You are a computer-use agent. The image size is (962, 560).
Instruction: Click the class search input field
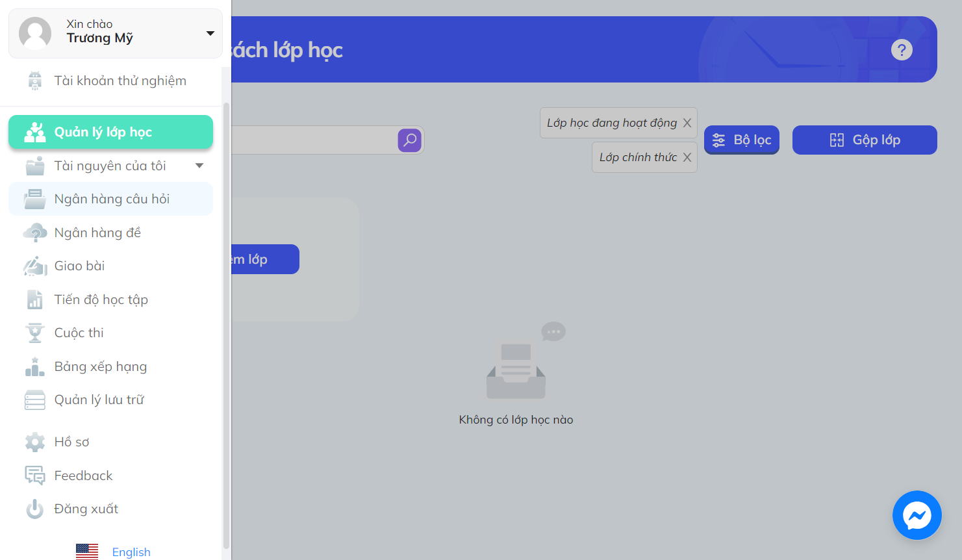click(315, 140)
